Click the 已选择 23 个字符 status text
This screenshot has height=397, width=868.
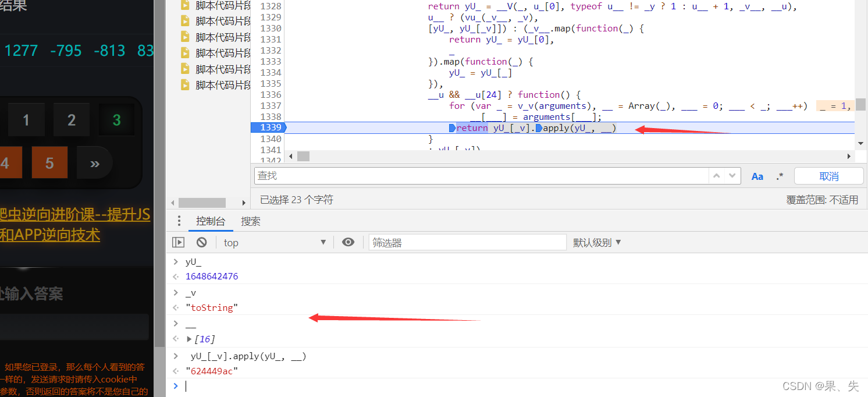297,200
